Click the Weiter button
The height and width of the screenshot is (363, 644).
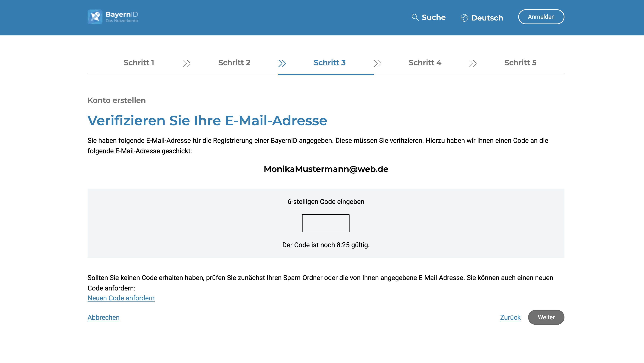[546, 317]
